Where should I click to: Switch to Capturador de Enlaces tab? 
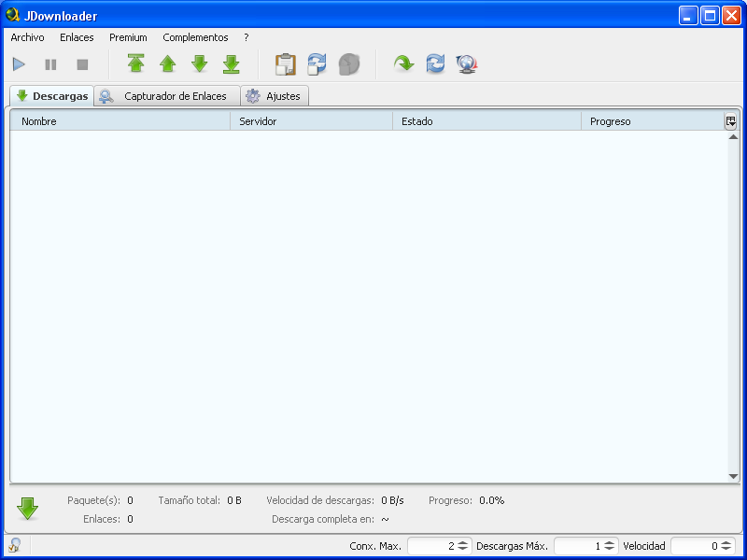[167, 96]
